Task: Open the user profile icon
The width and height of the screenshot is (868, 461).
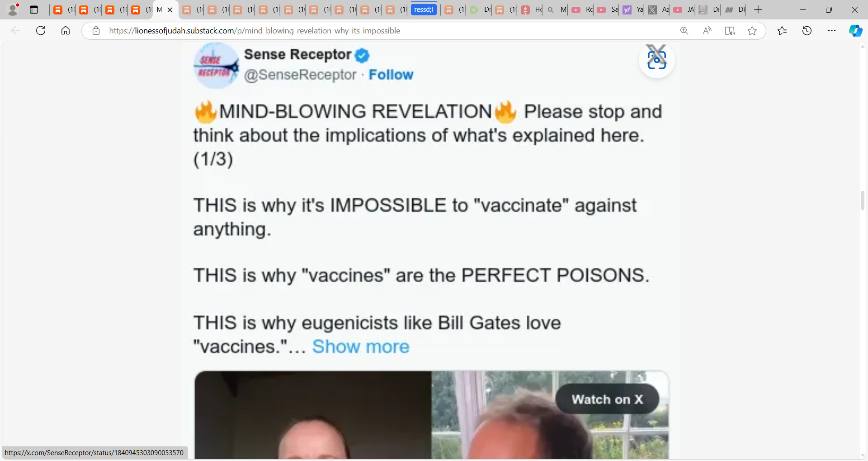Action: click(14, 9)
